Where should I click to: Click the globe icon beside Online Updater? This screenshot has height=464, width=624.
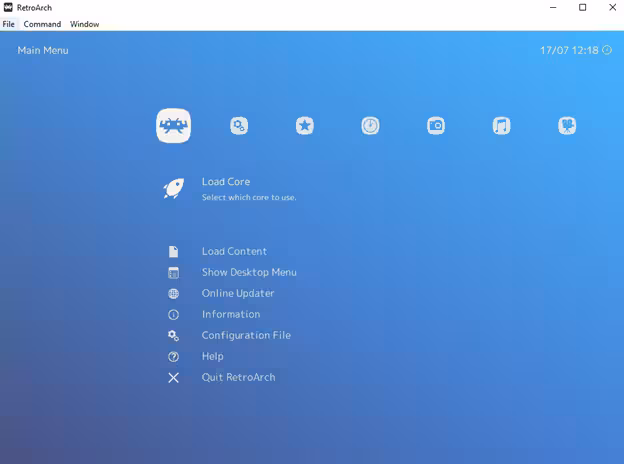pyautogui.click(x=174, y=294)
